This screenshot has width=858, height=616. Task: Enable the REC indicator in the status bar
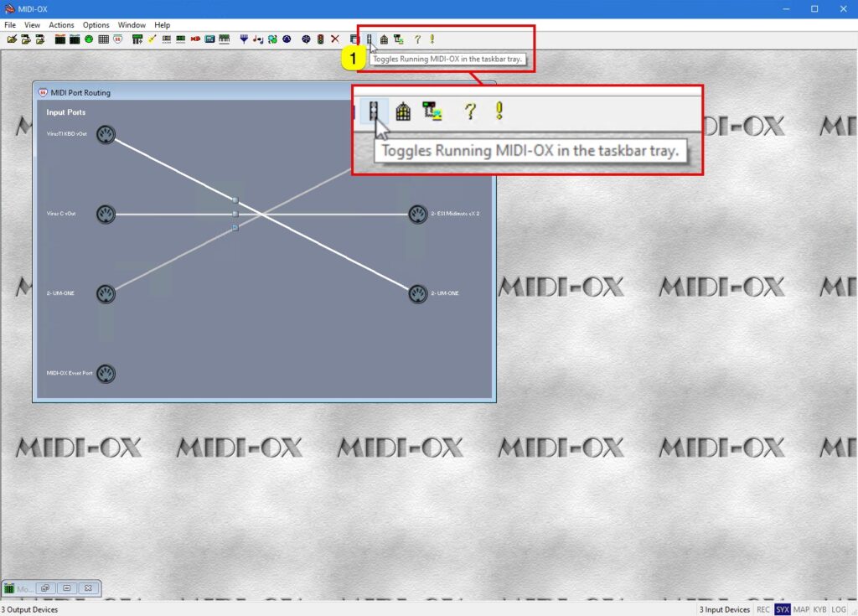(x=763, y=609)
